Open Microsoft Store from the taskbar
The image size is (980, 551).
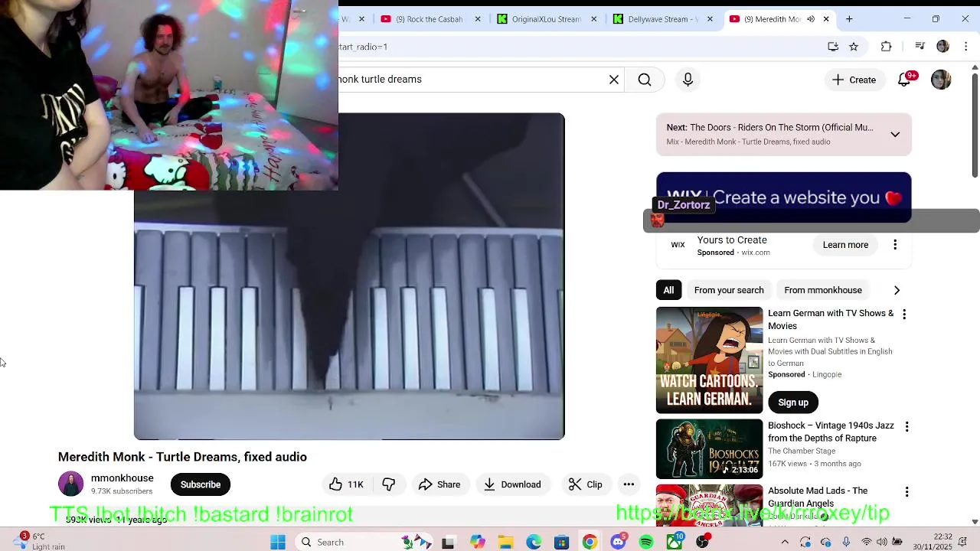561,542
